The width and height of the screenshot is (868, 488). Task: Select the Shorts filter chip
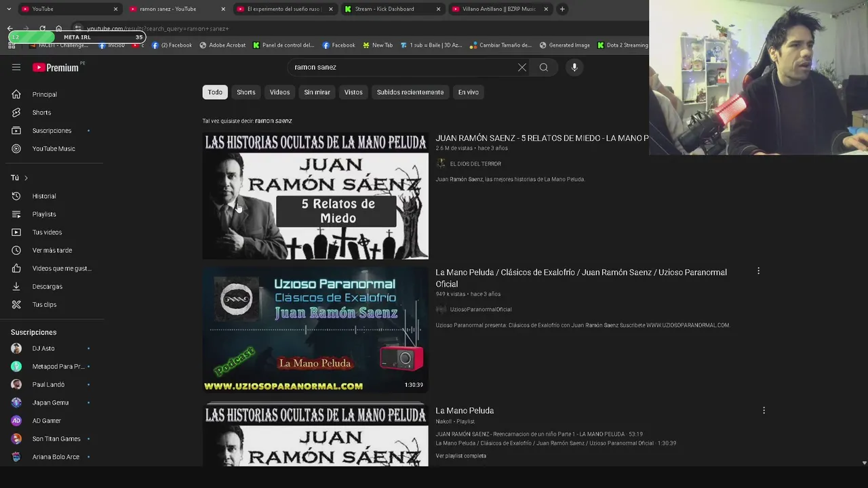pyautogui.click(x=246, y=92)
